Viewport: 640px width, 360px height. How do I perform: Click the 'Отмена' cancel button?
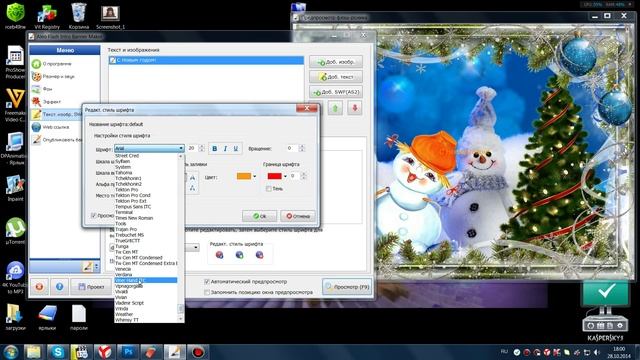coord(298,216)
